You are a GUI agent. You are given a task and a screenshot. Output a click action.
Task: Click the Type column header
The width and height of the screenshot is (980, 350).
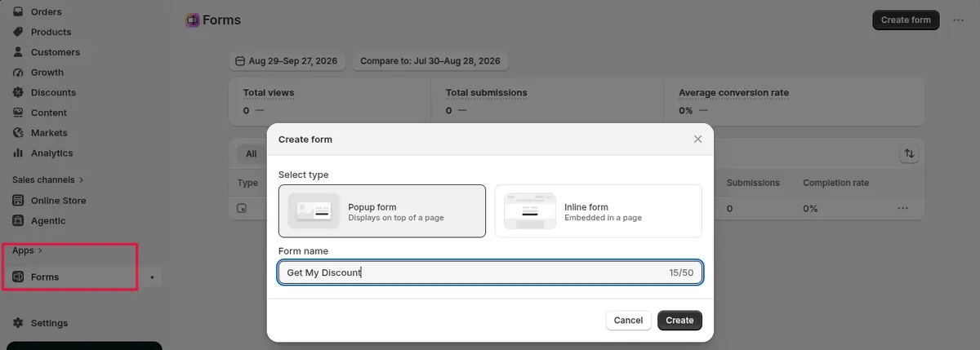click(x=247, y=183)
